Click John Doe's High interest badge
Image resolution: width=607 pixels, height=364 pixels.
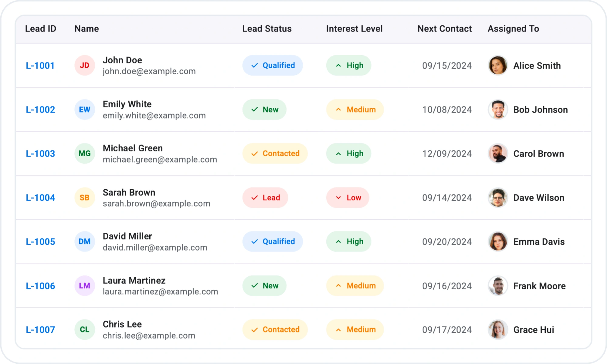(x=349, y=66)
